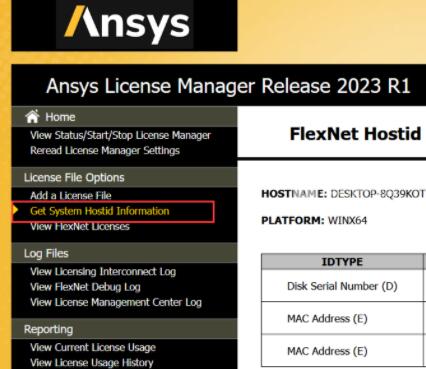Click the first MAC Address (E) cell
Viewport: 426px width, 369px height.
coord(342,318)
